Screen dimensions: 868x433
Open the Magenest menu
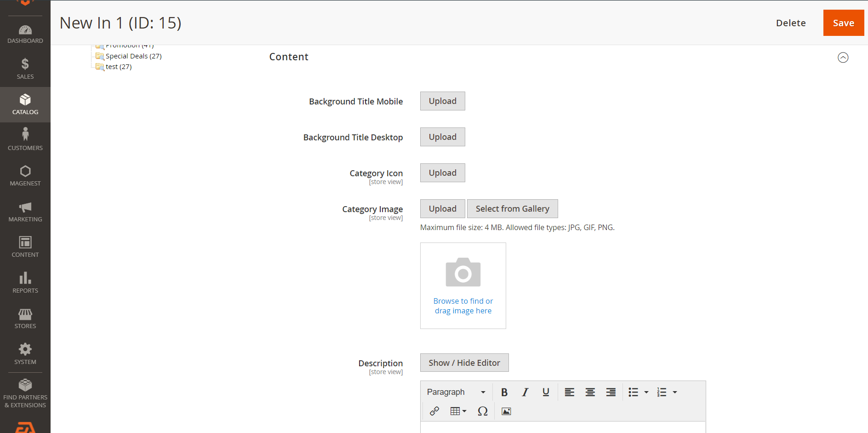[x=25, y=176]
